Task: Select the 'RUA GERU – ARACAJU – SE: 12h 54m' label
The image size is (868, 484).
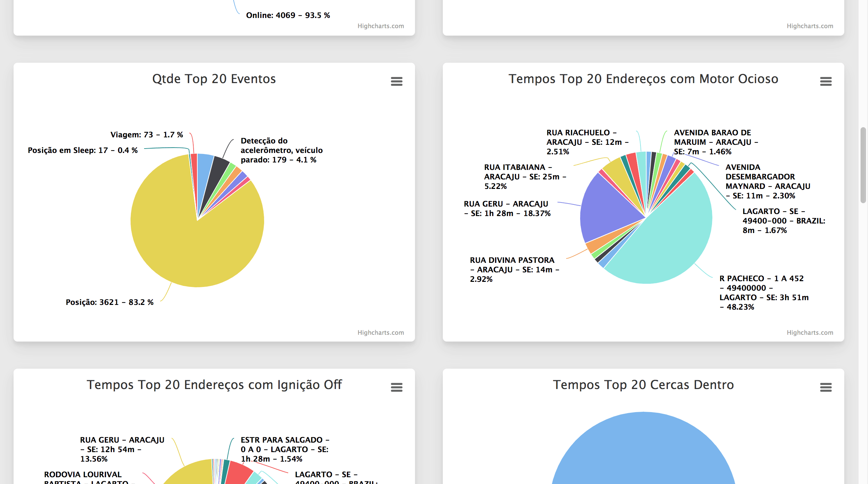Action: [122, 449]
